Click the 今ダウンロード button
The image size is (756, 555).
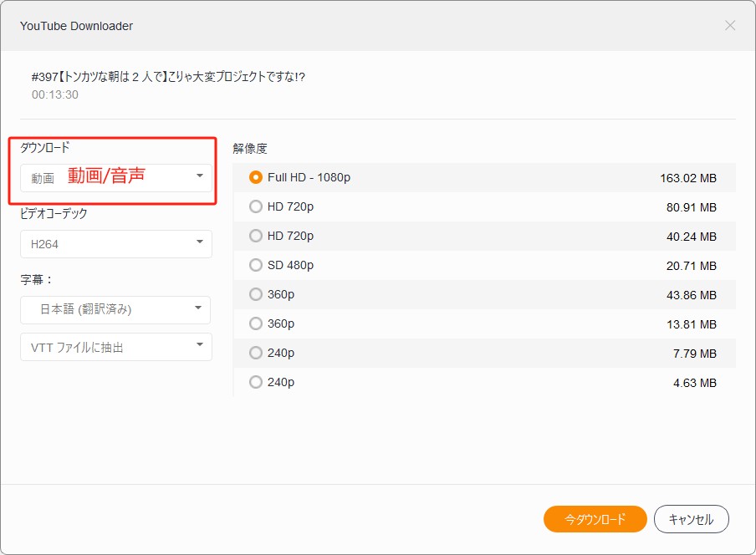click(595, 519)
